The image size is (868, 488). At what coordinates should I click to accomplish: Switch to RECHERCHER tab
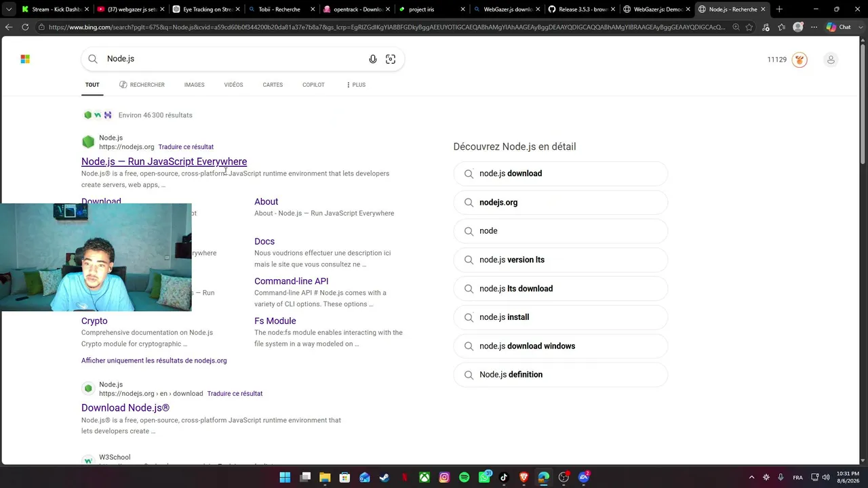pos(142,85)
